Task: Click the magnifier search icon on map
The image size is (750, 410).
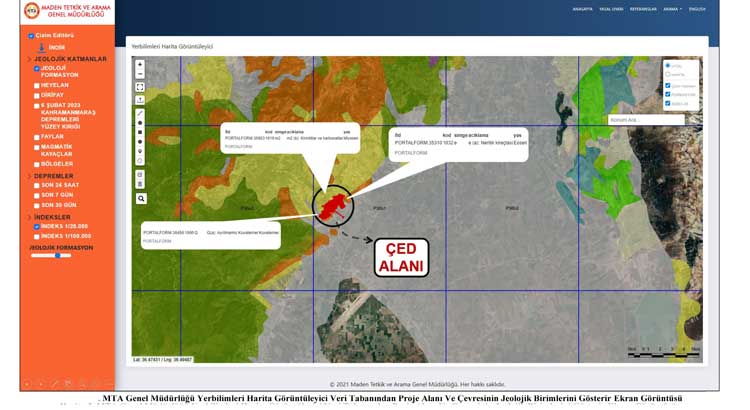Action: pyautogui.click(x=141, y=199)
